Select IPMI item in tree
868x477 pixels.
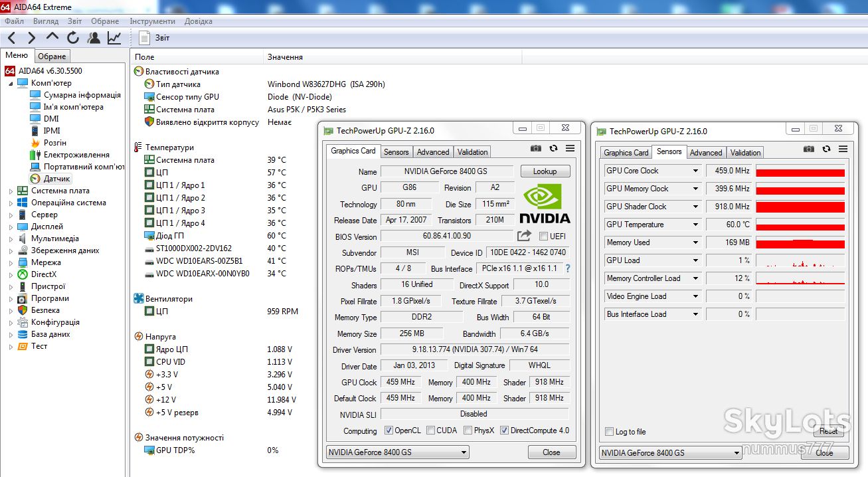coord(52,131)
